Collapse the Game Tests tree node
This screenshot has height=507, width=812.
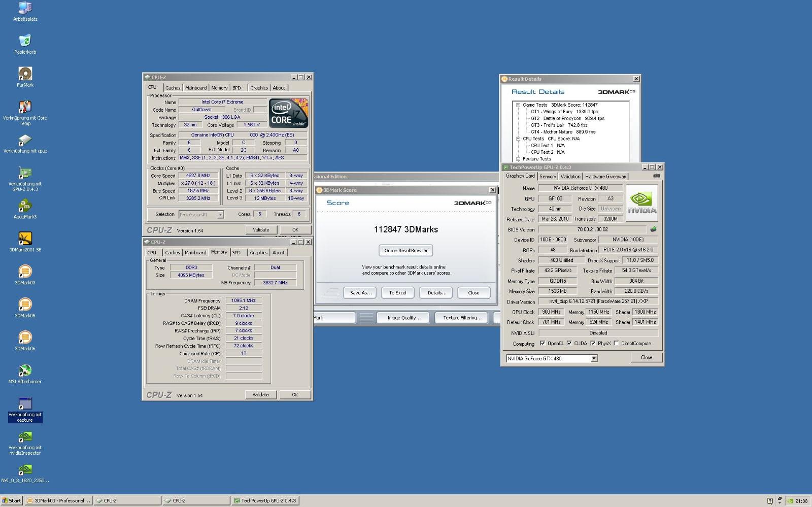518,105
